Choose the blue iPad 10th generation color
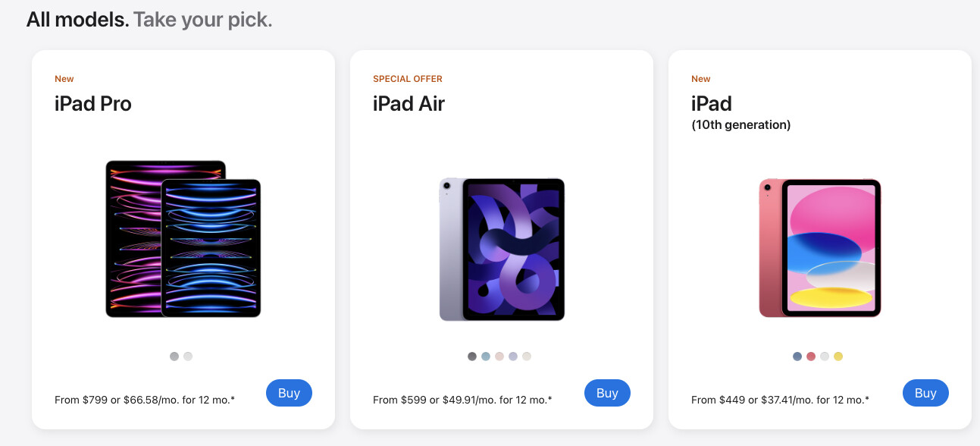Image resolution: width=980 pixels, height=446 pixels. pos(797,356)
